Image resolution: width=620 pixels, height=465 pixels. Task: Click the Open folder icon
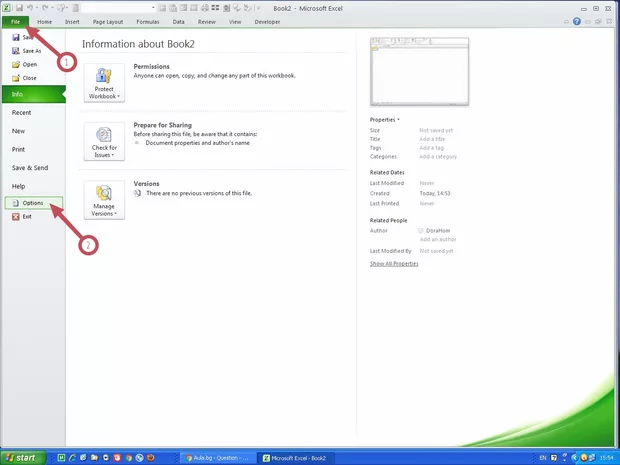point(15,64)
